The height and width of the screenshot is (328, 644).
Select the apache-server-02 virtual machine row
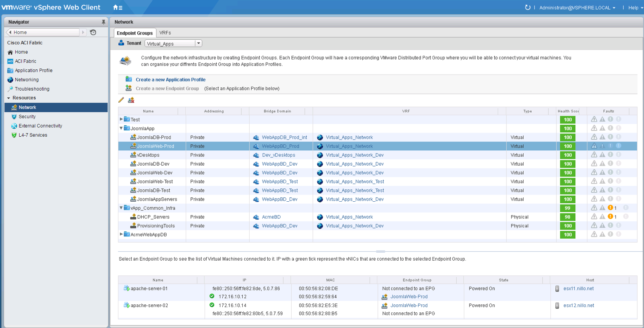pyautogui.click(x=149, y=306)
